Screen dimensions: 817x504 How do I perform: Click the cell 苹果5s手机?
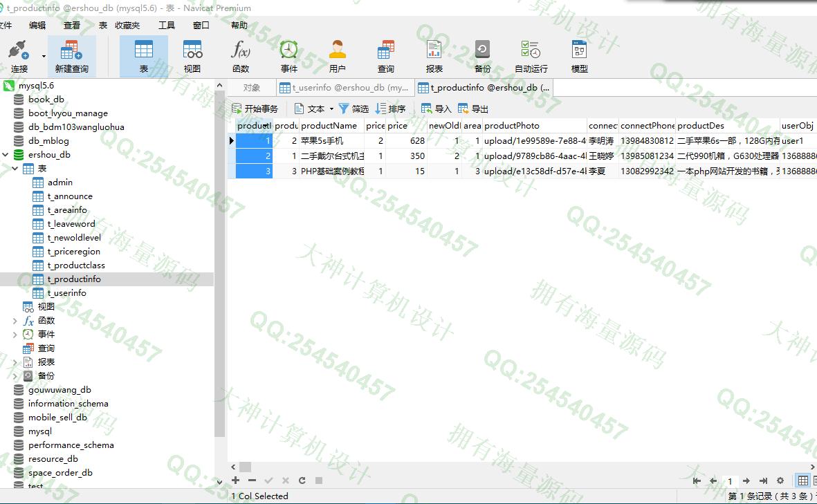[x=332, y=140]
